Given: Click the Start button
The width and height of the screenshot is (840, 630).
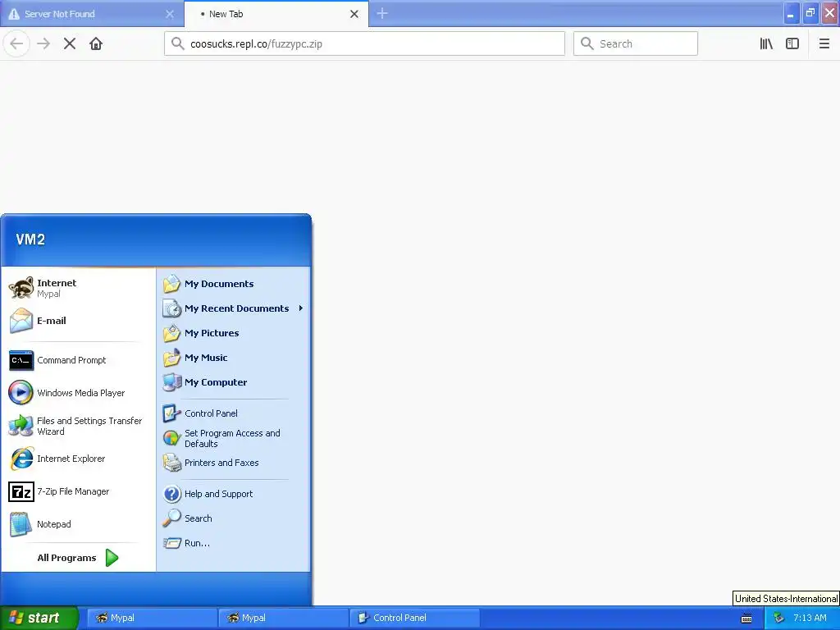Looking at the screenshot, I should [x=39, y=619].
